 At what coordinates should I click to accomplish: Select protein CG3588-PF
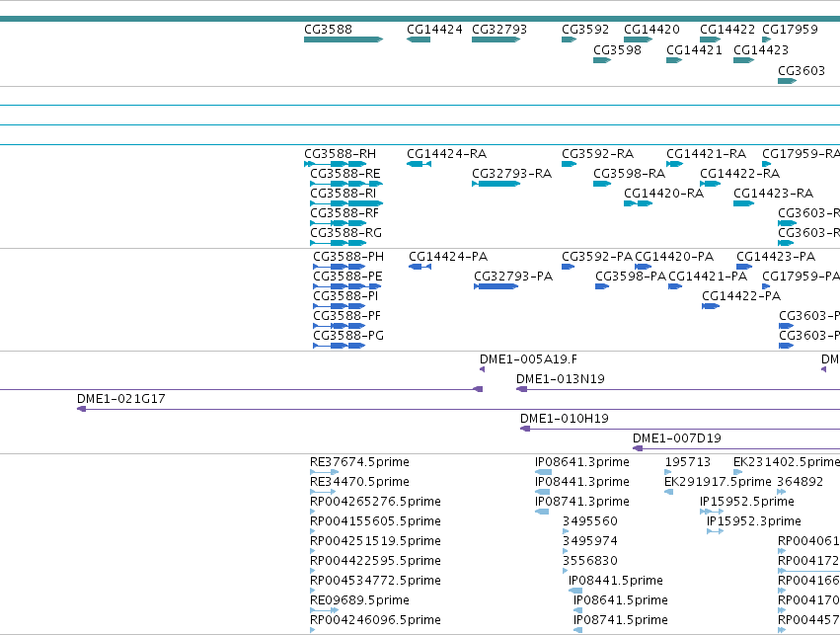click(346, 316)
